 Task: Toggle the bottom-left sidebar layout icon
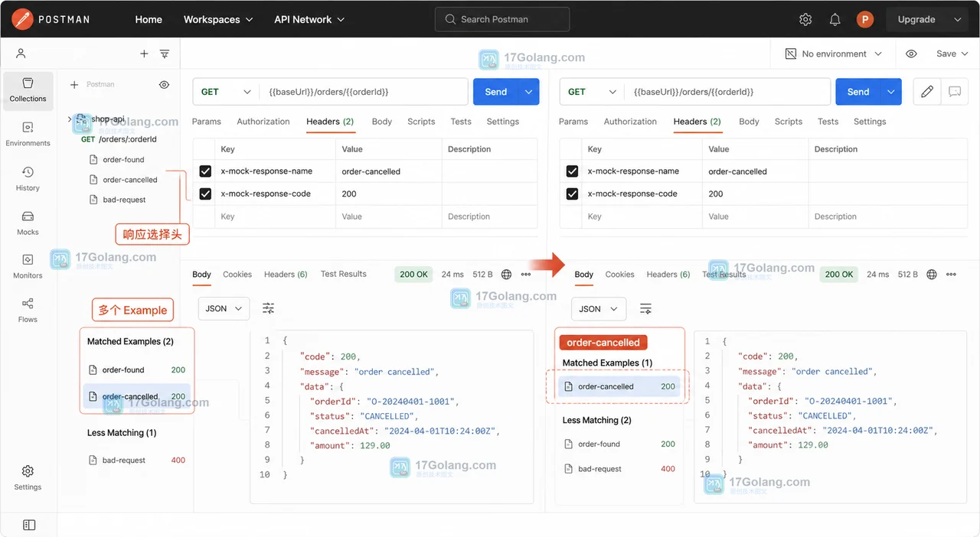(x=29, y=525)
